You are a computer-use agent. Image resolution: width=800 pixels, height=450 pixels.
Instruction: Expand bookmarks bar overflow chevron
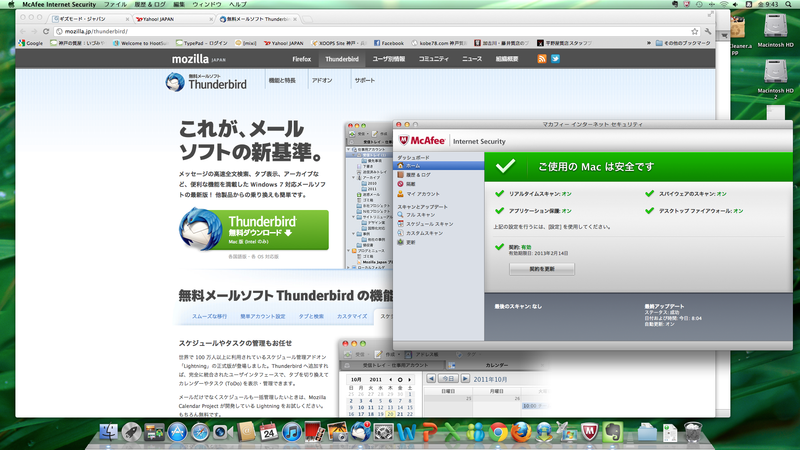[648, 43]
